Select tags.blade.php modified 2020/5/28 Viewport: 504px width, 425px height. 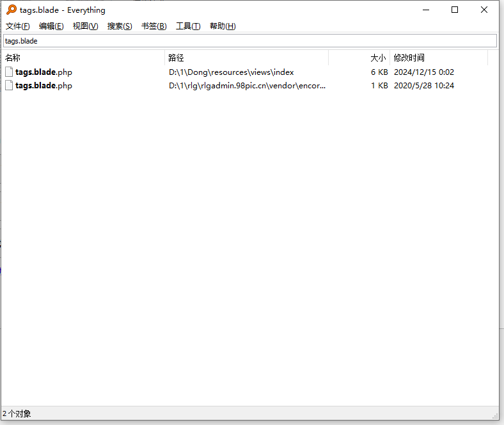click(x=43, y=86)
